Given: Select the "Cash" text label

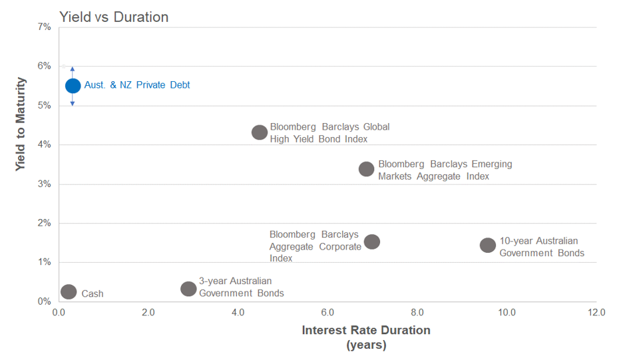Looking at the screenshot, I should [93, 293].
